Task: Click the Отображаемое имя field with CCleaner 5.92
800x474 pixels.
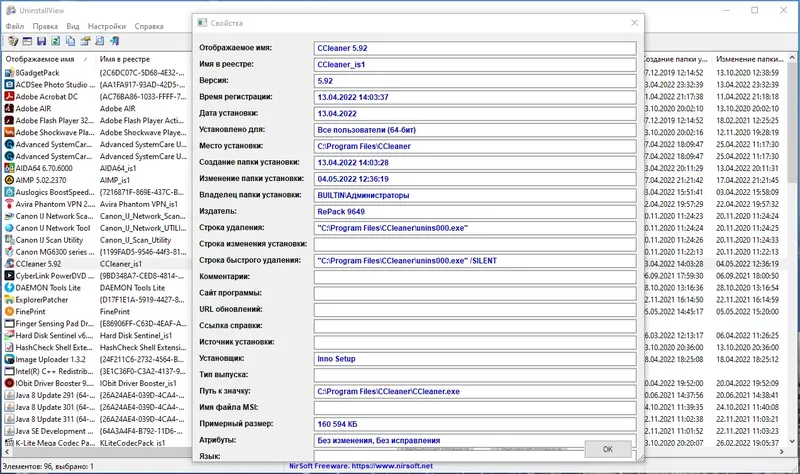Action: [475, 48]
